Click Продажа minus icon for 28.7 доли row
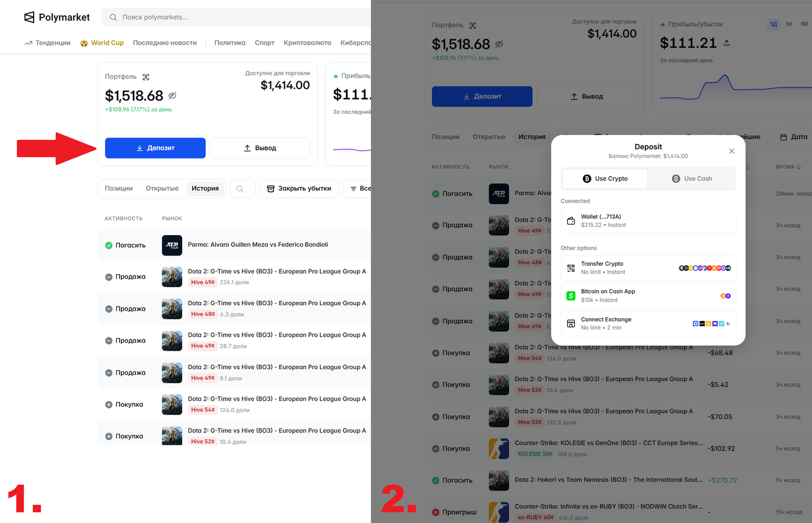The image size is (812, 523). click(x=108, y=341)
